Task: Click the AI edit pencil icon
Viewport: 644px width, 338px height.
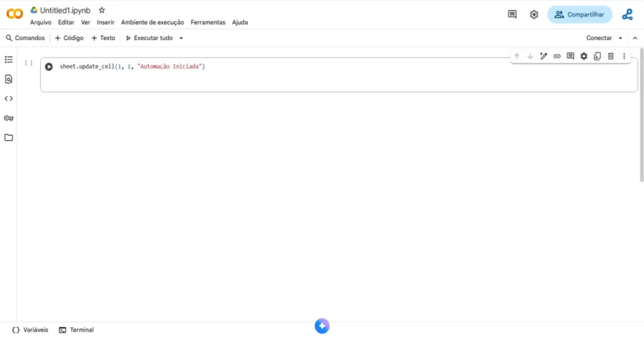Action: click(543, 56)
